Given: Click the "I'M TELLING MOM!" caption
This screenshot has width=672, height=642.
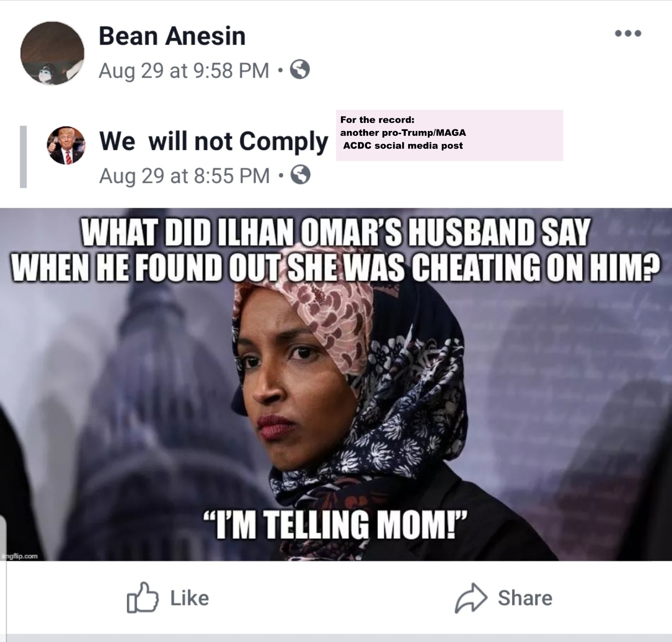Looking at the screenshot, I should 335,524.
